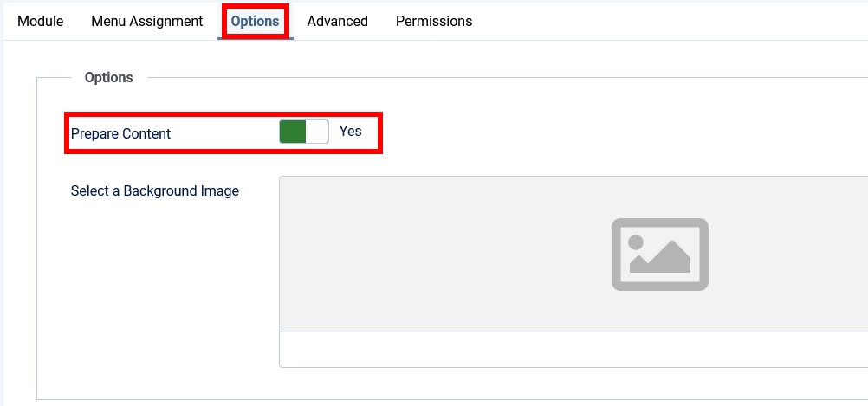The width and height of the screenshot is (868, 406).
Task: Toggle the Prepare Content switch
Action: [x=304, y=132]
